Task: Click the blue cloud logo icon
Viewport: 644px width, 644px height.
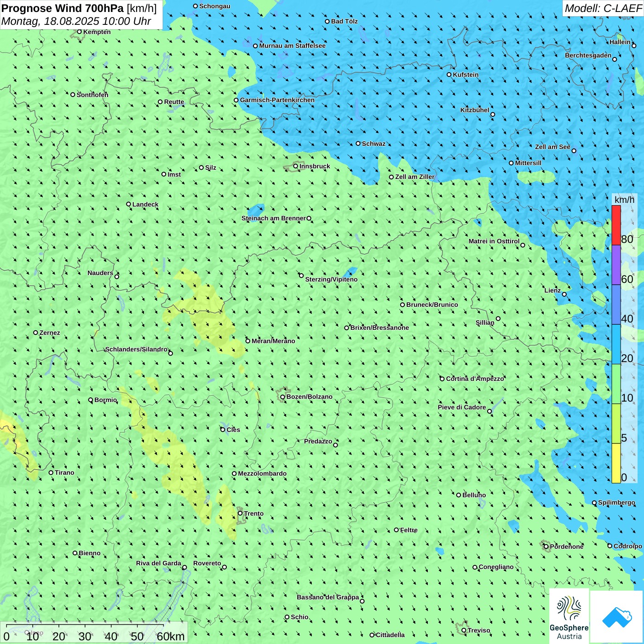Action: pyautogui.click(x=616, y=617)
